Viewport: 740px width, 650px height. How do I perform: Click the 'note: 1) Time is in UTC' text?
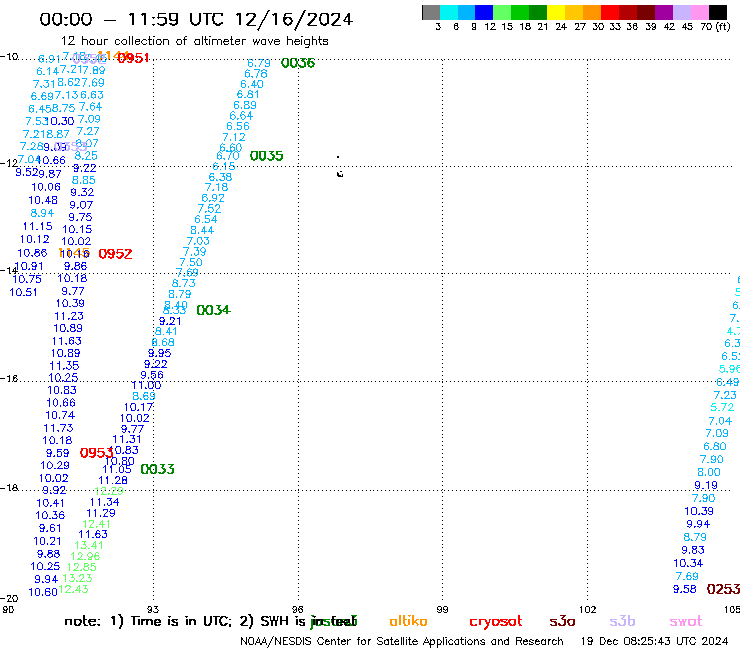pyautogui.click(x=148, y=621)
